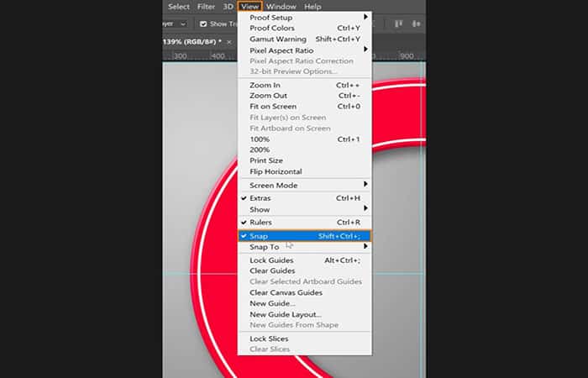Select Clear Guides
Image resolution: width=588 pixels, height=378 pixels.
(x=305, y=270)
